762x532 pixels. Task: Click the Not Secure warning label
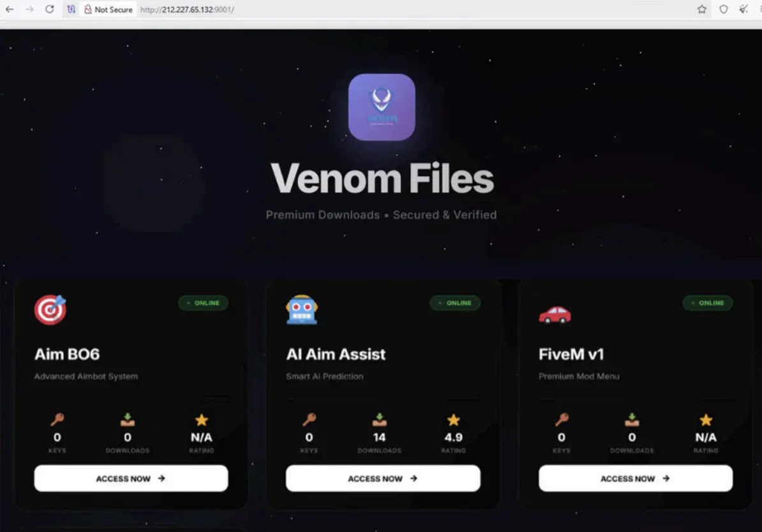108,10
